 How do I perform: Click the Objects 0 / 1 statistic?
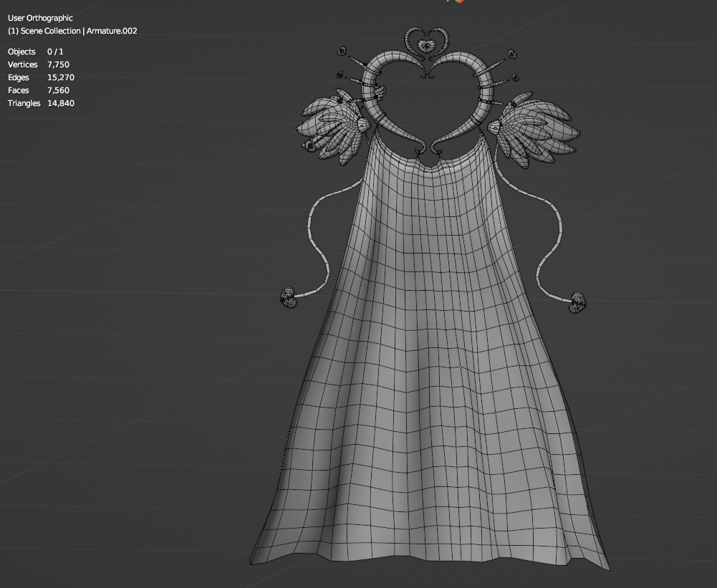point(36,52)
